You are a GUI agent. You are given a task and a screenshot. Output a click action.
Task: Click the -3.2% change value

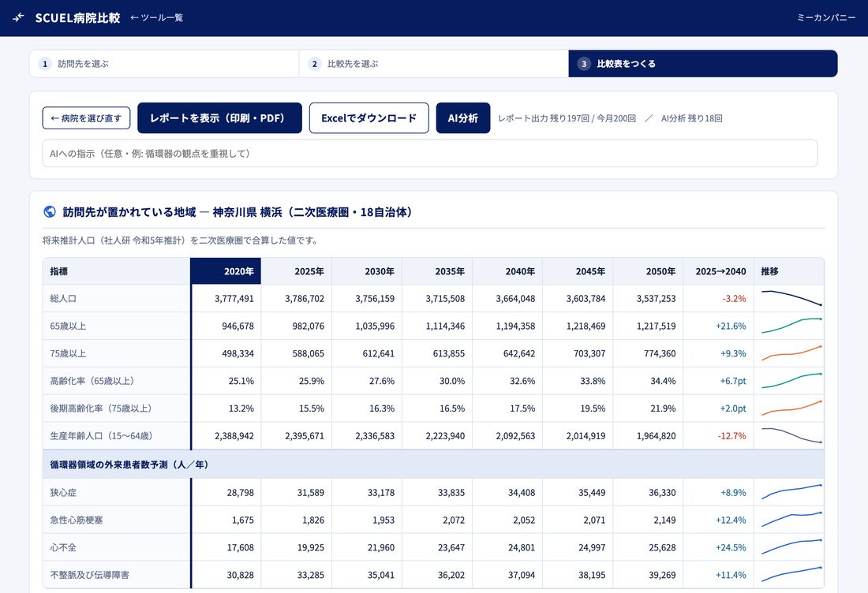[x=734, y=299]
